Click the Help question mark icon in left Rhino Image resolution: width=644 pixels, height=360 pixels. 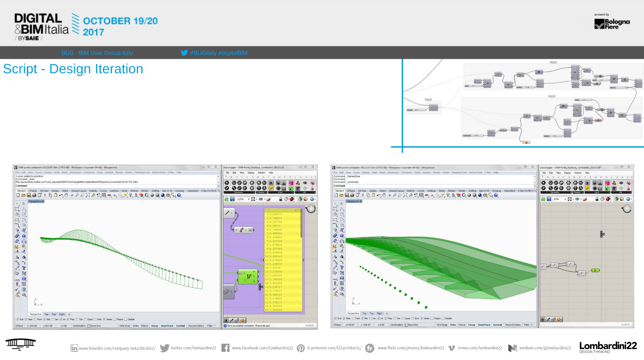[179, 195]
